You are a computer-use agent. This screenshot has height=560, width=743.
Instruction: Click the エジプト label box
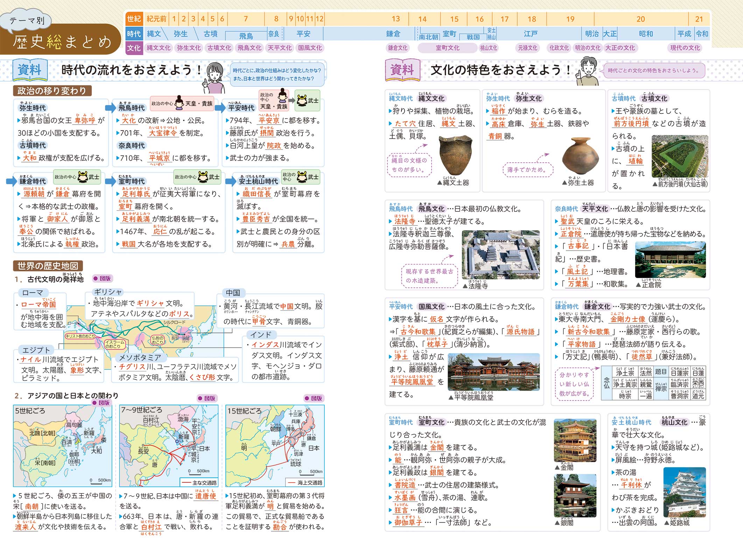click(36, 350)
